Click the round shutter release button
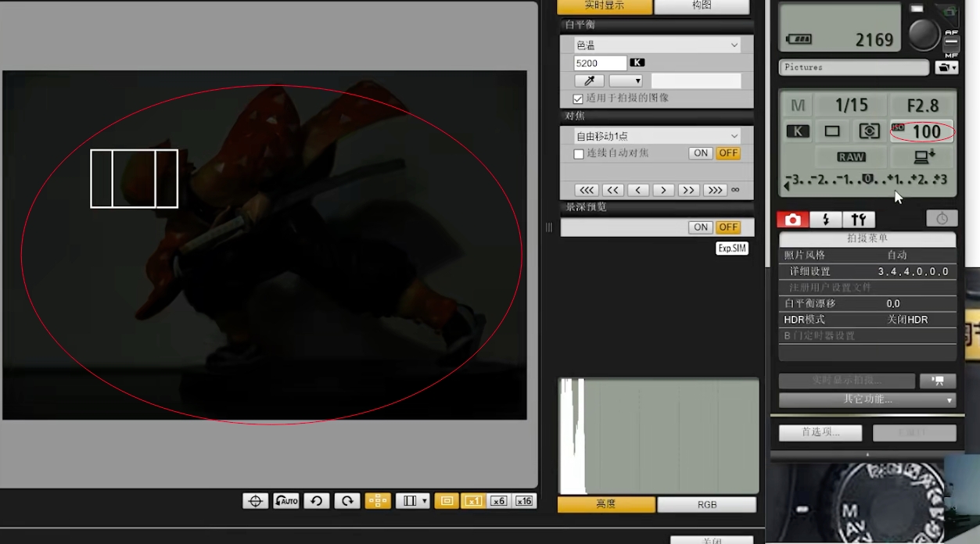Screen dimensions: 980x544 (924, 34)
